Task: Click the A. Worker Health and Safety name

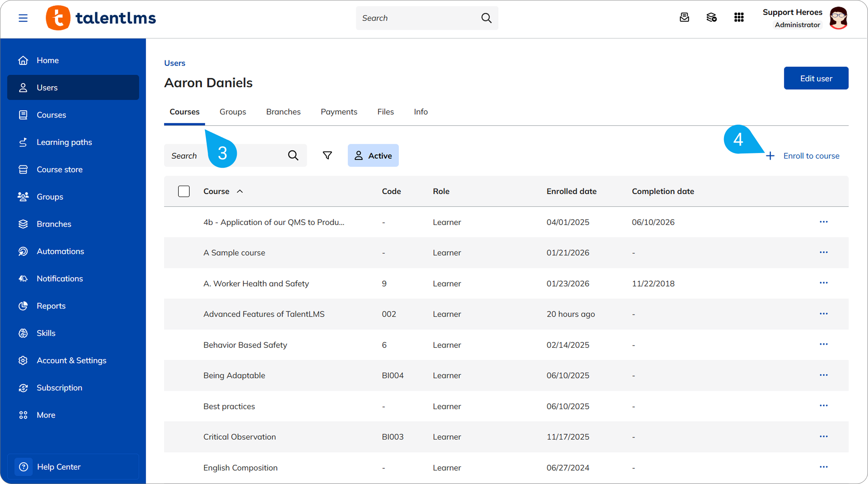Action: click(256, 283)
